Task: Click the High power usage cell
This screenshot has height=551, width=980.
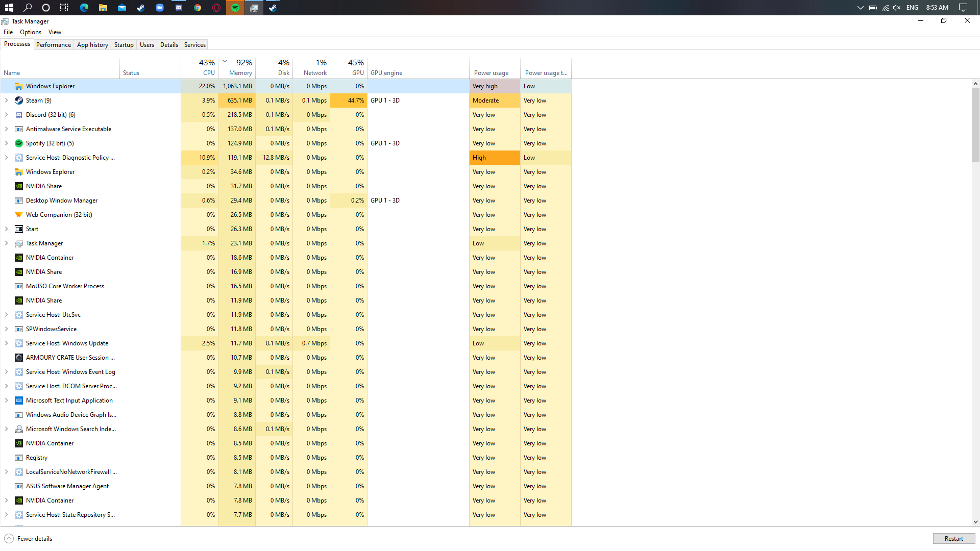Action: tap(495, 158)
